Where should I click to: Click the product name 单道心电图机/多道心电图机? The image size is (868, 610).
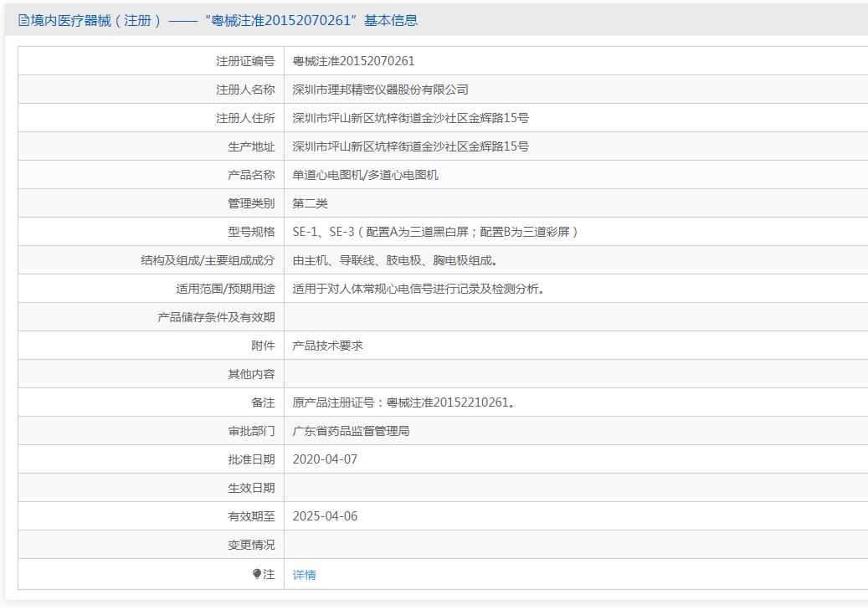click(x=365, y=175)
